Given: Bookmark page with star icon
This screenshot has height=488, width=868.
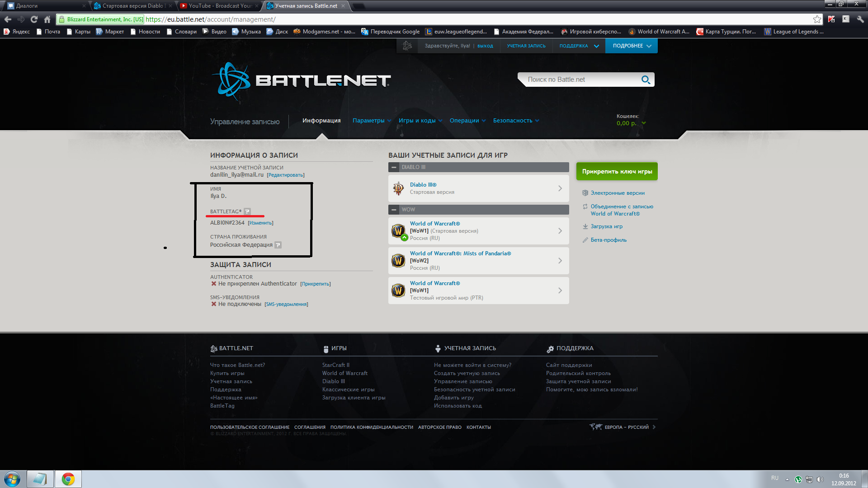Looking at the screenshot, I should (x=817, y=19).
